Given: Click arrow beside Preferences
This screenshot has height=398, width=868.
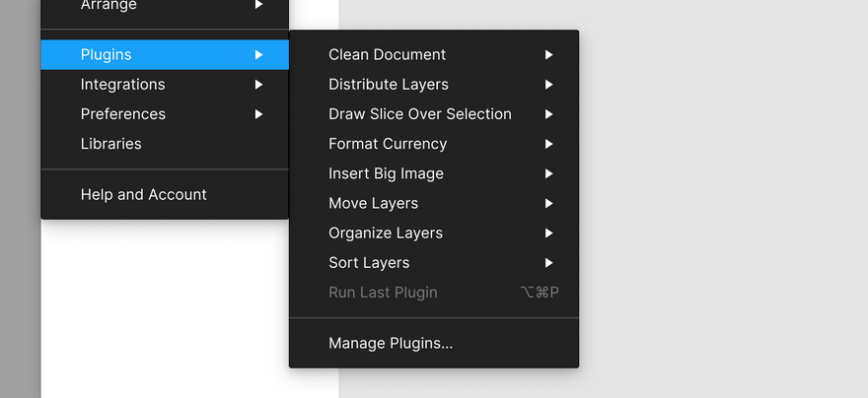Looking at the screenshot, I should coord(258,114).
